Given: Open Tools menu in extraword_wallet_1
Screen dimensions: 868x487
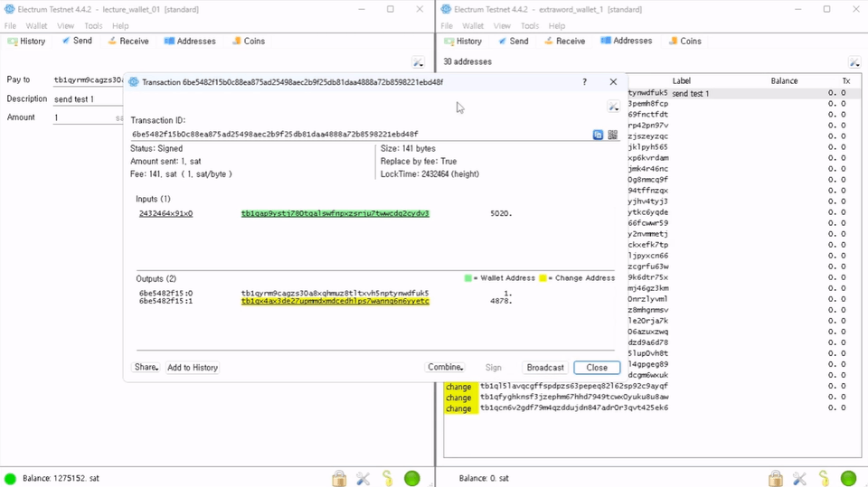Looking at the screenshot, I should click(x=530, y=26).
